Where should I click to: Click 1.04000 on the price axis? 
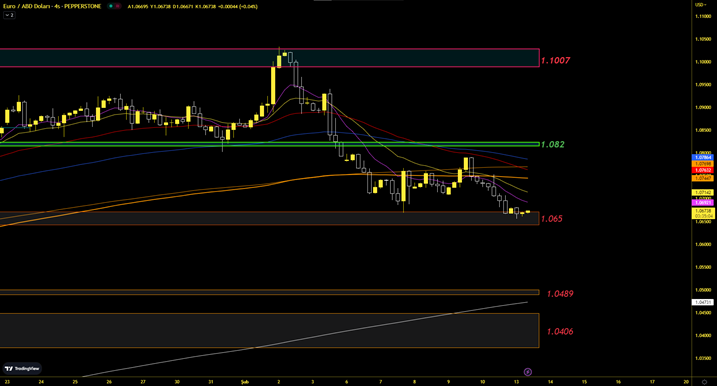coord(703,335)
